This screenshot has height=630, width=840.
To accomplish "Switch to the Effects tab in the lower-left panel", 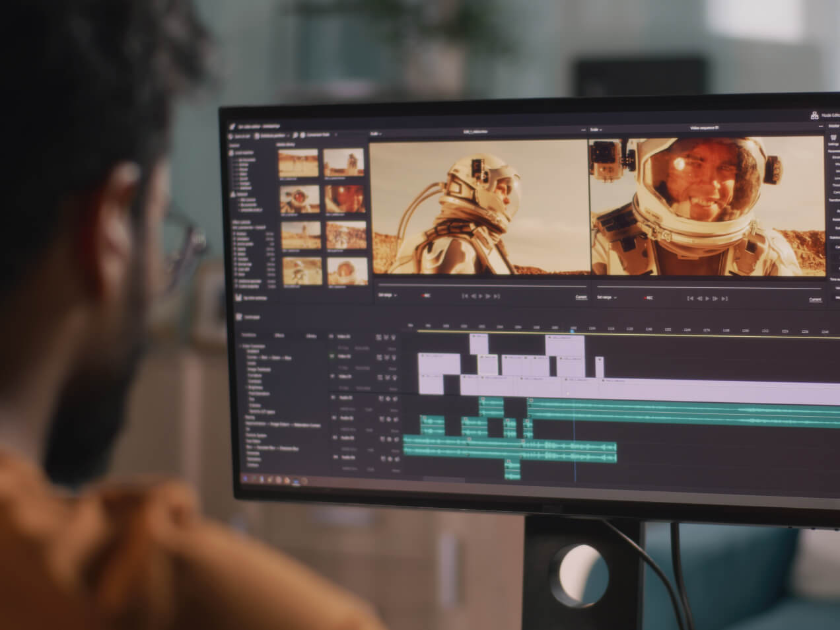I will 279,335.
